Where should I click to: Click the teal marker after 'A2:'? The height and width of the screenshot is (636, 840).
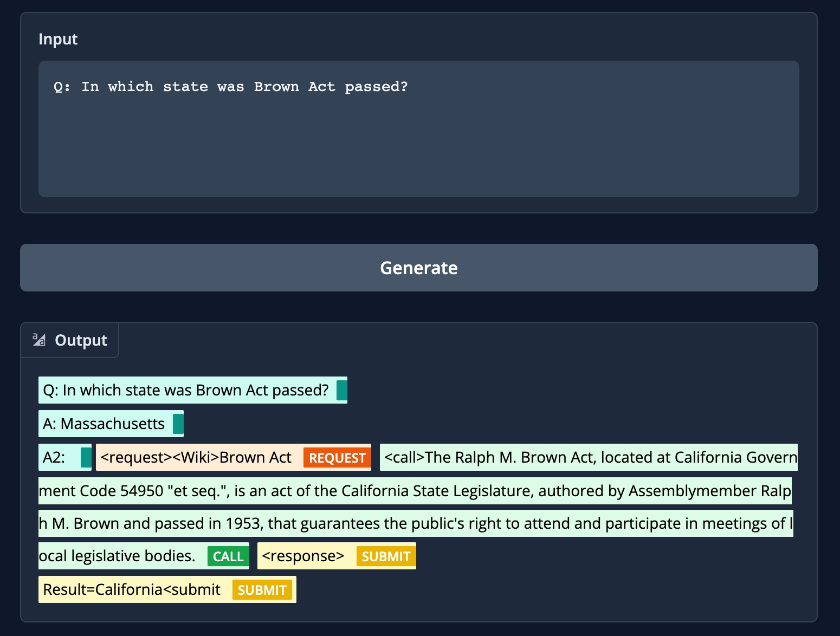[x=86, y=457]
